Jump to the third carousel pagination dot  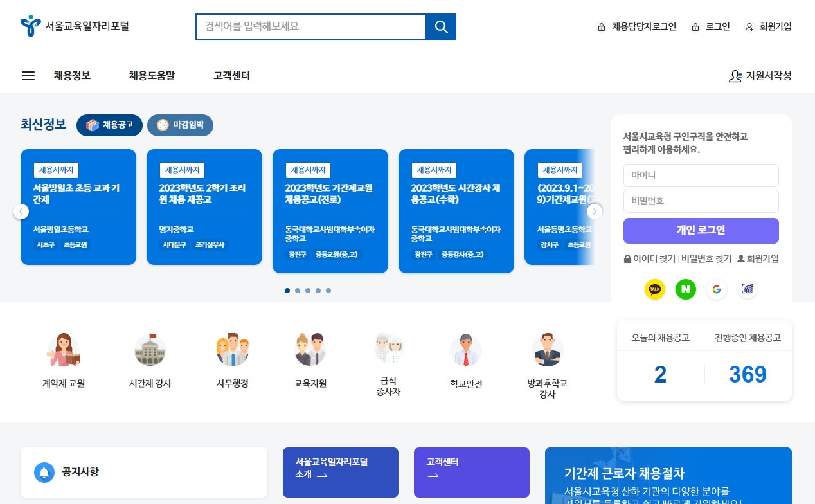(x=308, y=291)
